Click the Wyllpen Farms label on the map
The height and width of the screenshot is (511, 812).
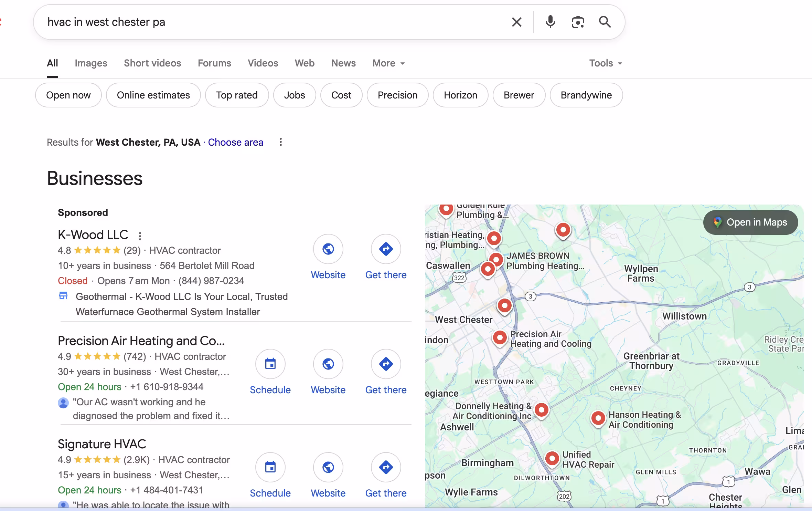pyautogui.click(x=641, y=273)
